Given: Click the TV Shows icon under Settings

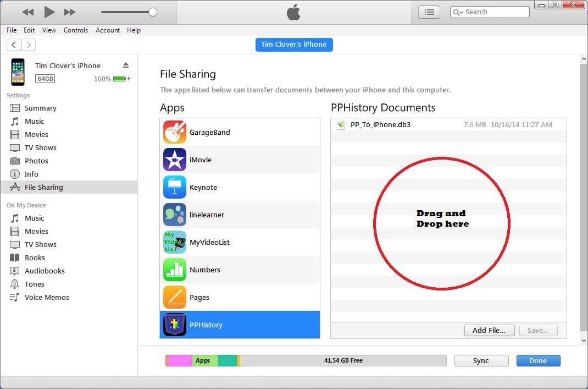Looking at the screenshot, I should pos(15,148).
